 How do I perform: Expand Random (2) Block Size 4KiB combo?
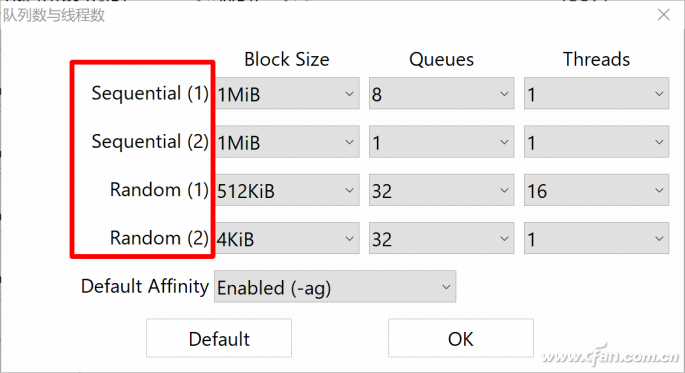point(287,238)
